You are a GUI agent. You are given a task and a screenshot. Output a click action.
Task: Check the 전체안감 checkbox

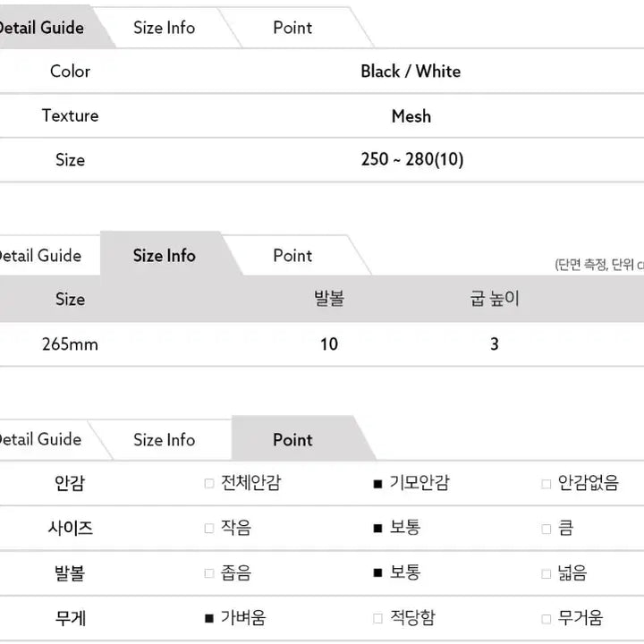(x=209, y=484)
